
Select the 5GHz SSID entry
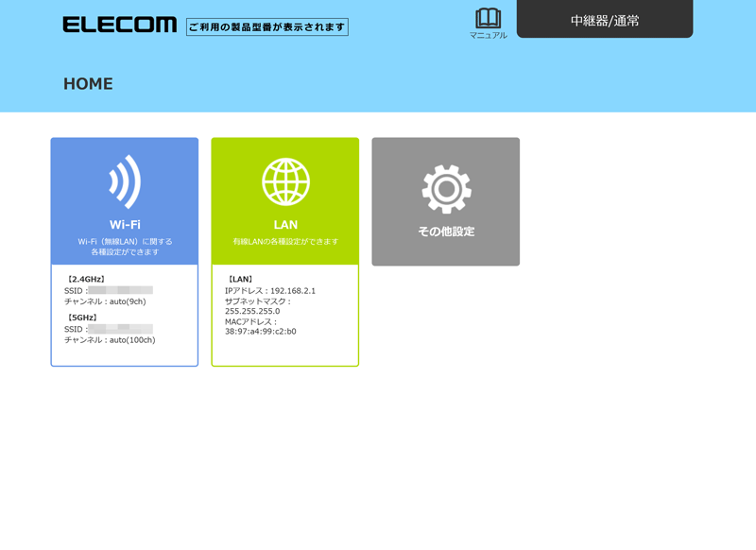(109, 329)
